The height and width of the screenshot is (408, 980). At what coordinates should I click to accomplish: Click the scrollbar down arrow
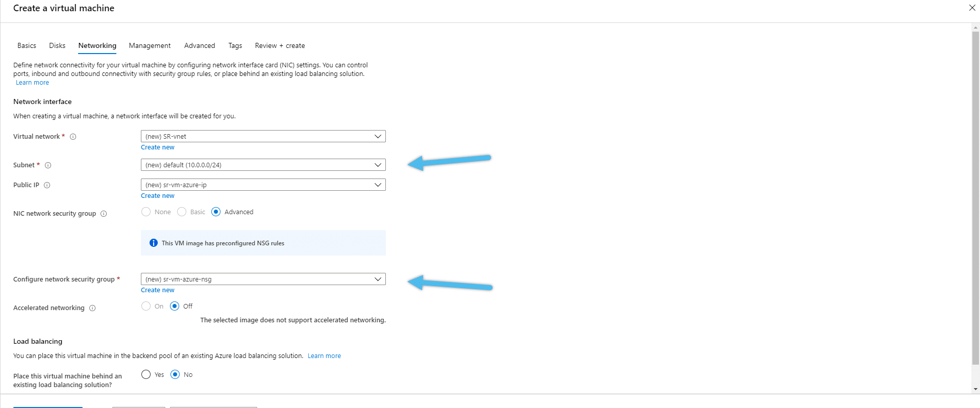tap(975, 389)
